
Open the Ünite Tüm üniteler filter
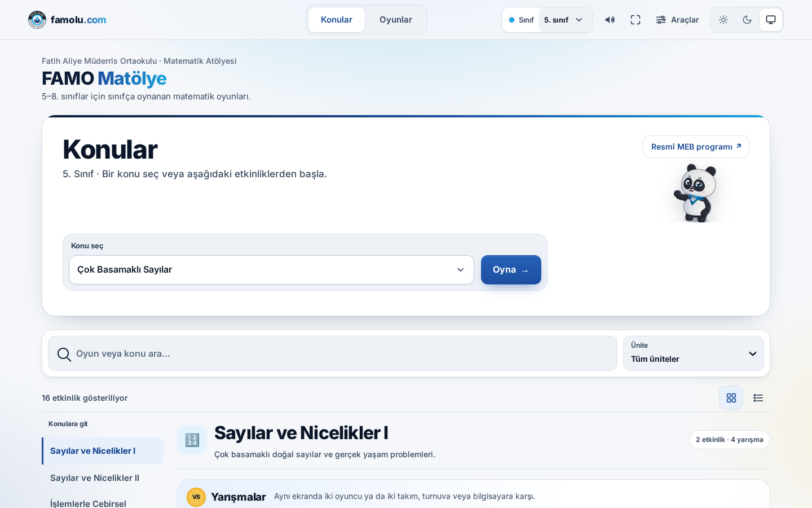click(x=694, y=353)
